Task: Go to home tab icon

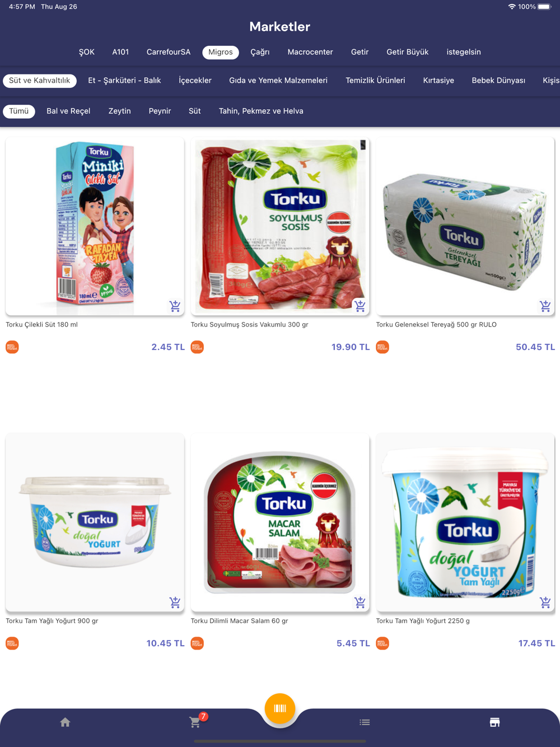Action: (65, 722)
